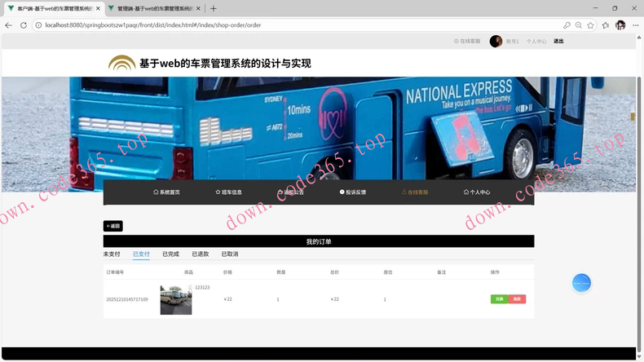
Task: Close the 管理端 browser tab
Action: coord(198,8)
